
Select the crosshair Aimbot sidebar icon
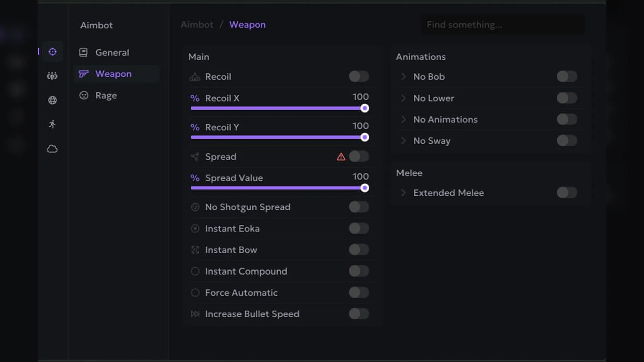[52, 52]
